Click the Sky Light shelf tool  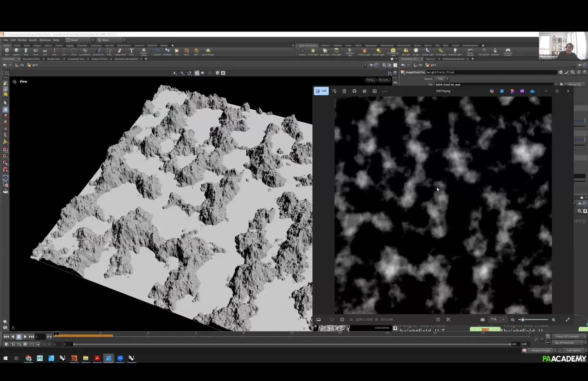[405, 52]
